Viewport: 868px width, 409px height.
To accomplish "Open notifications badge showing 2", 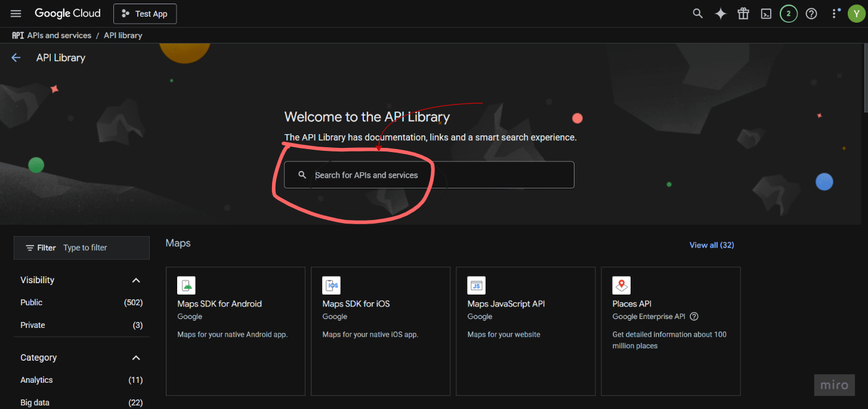I will tap(789, 14).
